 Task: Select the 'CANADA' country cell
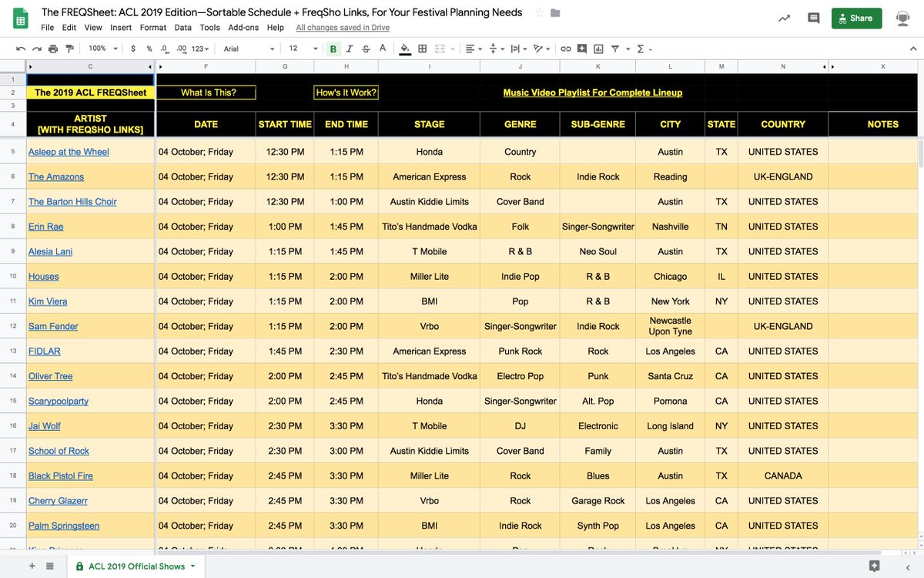783,476
